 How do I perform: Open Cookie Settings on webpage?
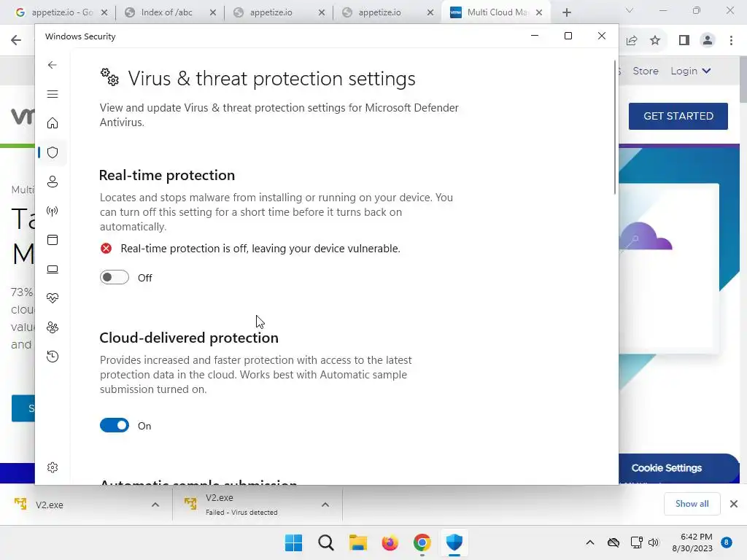667,468
